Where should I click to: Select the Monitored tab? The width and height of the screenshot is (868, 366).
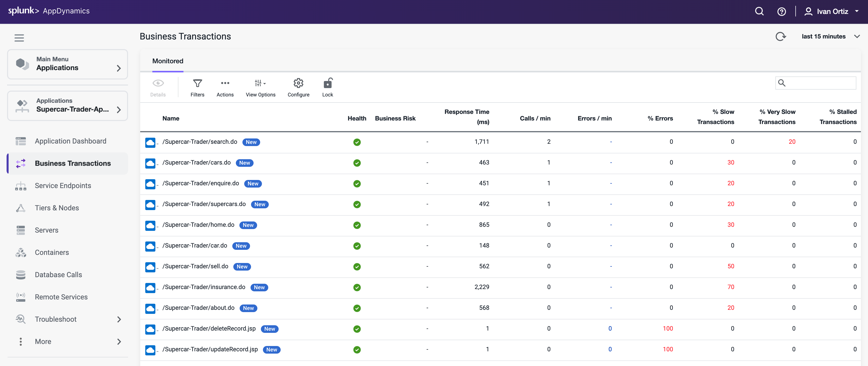point(168,61)
